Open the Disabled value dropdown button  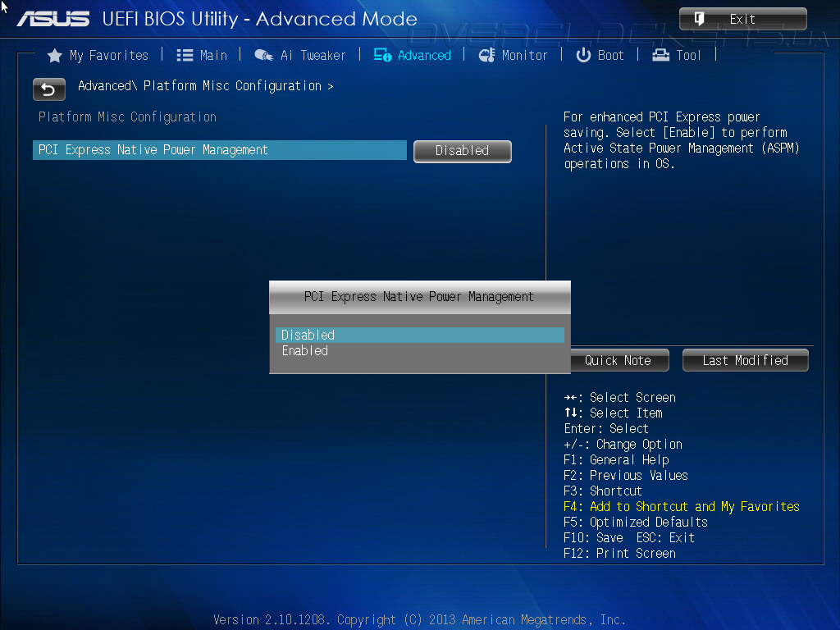pos(463,151)
